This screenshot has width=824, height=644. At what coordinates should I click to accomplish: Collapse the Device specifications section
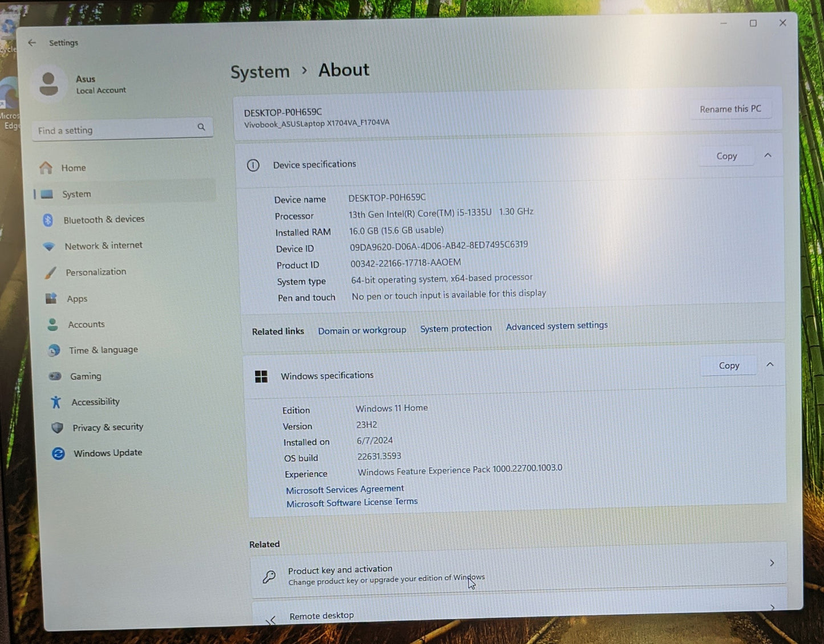tap(768, 156)
